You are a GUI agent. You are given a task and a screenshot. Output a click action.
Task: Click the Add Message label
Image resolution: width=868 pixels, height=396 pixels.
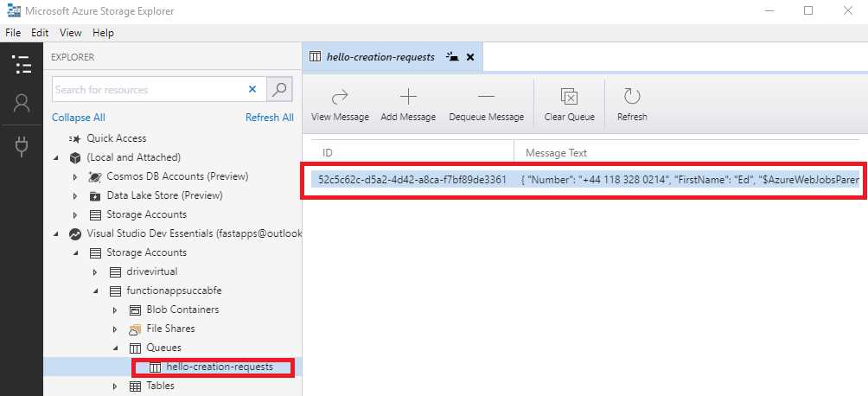coord(408,117)
